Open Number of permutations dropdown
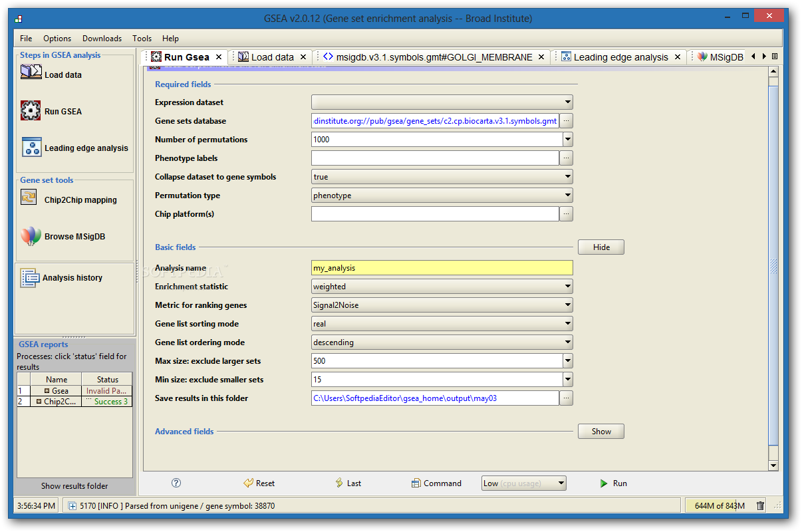802x532 pixels. (x=567, y=140)
